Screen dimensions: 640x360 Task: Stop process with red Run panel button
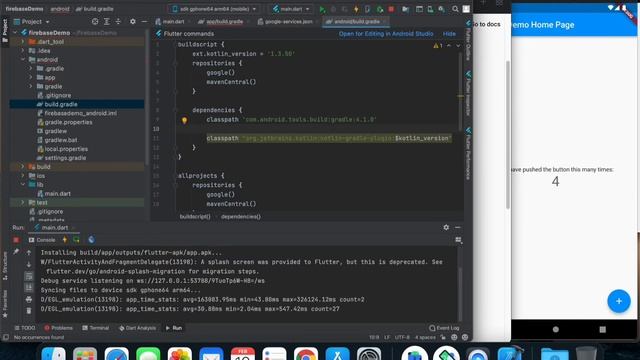click(x=16, y=240)
